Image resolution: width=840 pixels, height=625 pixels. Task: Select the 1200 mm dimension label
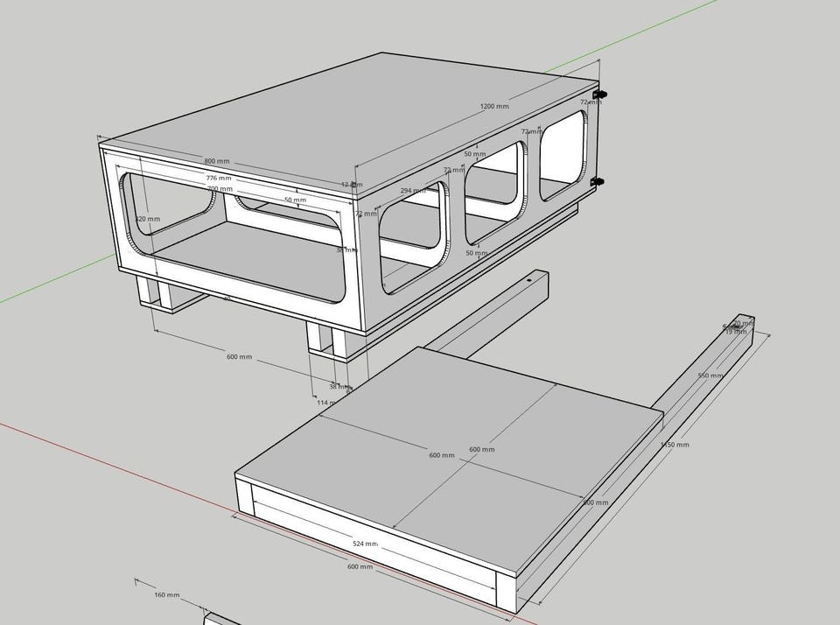[494, 106]
